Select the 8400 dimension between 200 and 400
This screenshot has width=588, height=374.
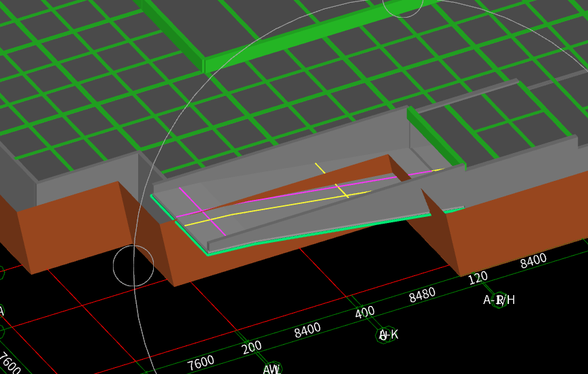coord(308,330)
